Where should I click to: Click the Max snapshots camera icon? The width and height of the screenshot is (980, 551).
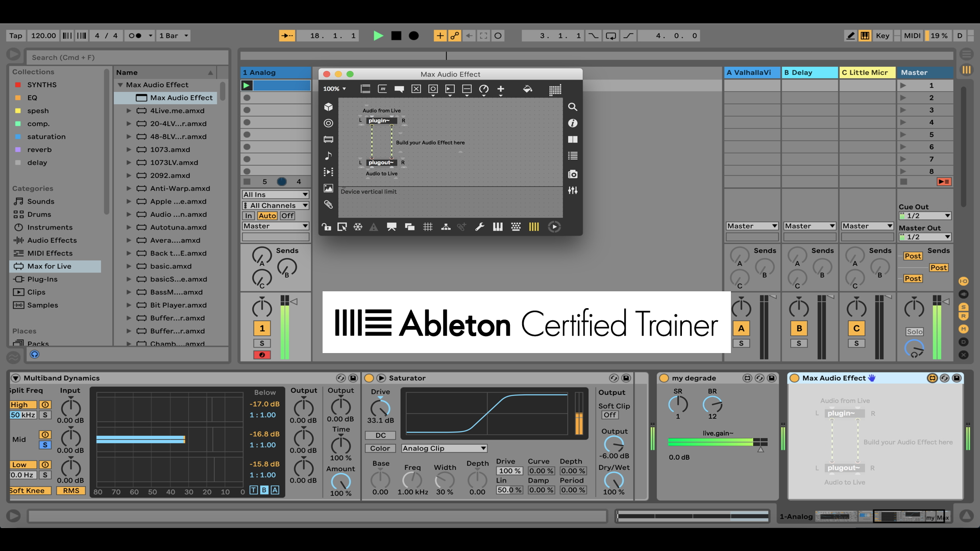tap(573, 174)
